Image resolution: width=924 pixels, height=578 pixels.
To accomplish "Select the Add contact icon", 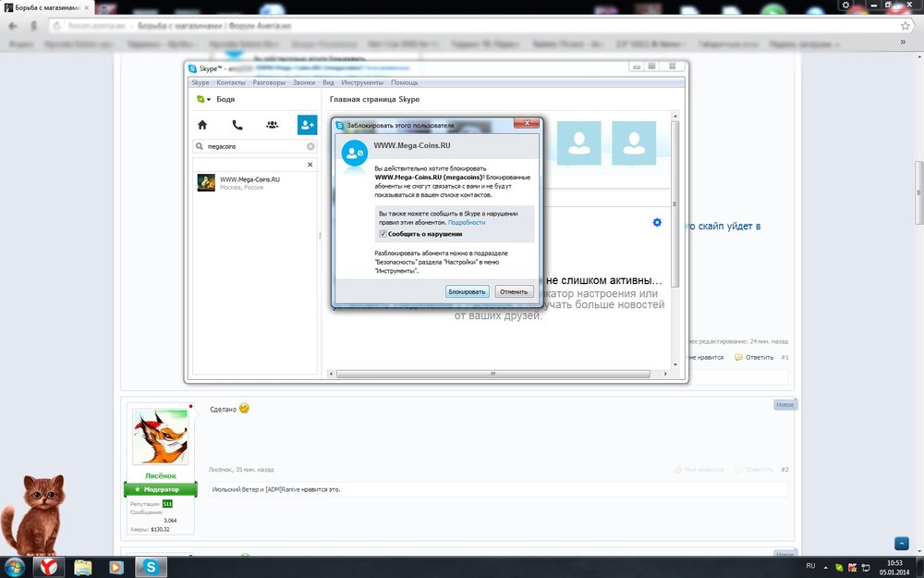I will (307, 125).
